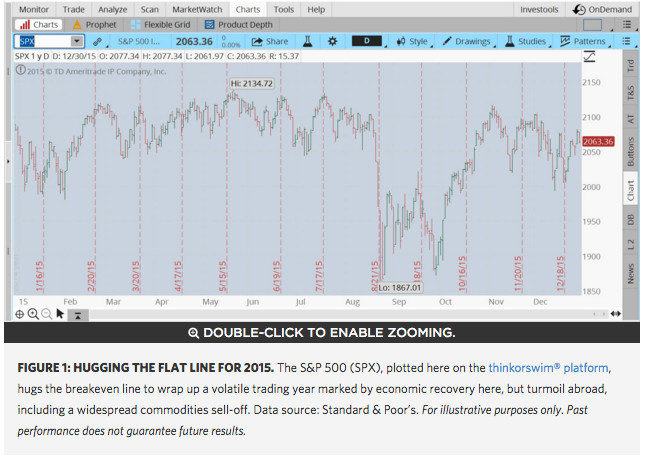Click the grid layout rectangle icon
Image resolution: width=646 pixels, height=458 pixels.
point(592,25)
